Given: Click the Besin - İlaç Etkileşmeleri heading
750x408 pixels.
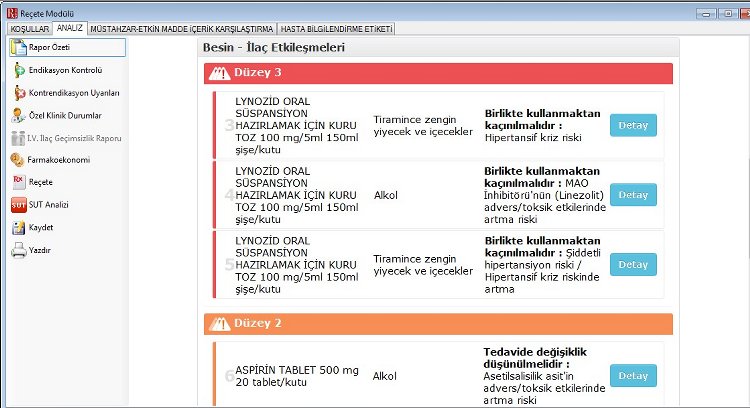Looking at the screenshot, I should [274, 47].
